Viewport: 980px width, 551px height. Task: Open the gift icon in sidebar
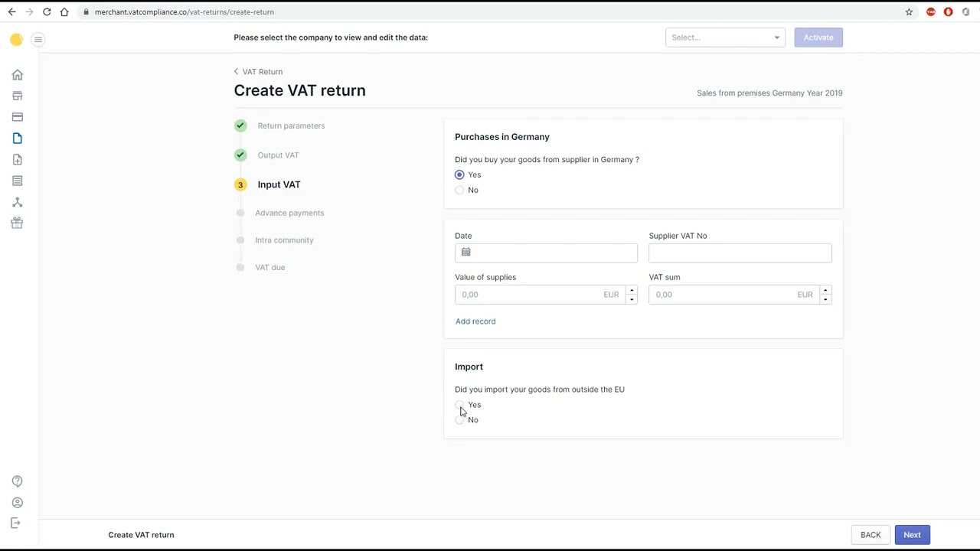point(17,223)
